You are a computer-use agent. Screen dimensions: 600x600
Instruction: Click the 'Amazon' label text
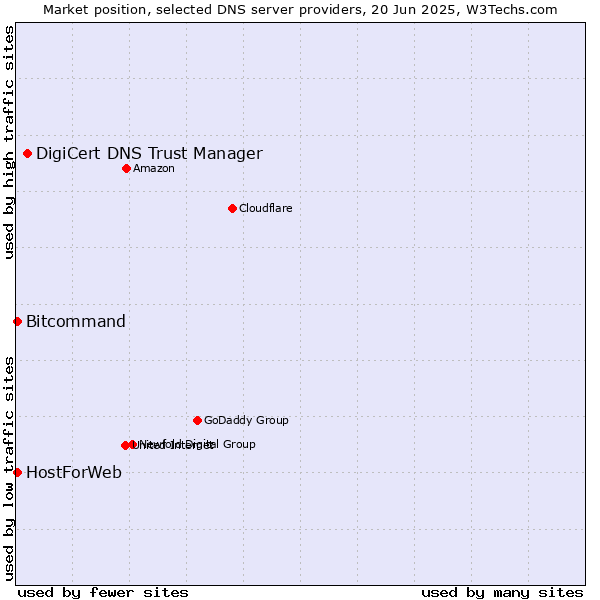tap(154, 168)
